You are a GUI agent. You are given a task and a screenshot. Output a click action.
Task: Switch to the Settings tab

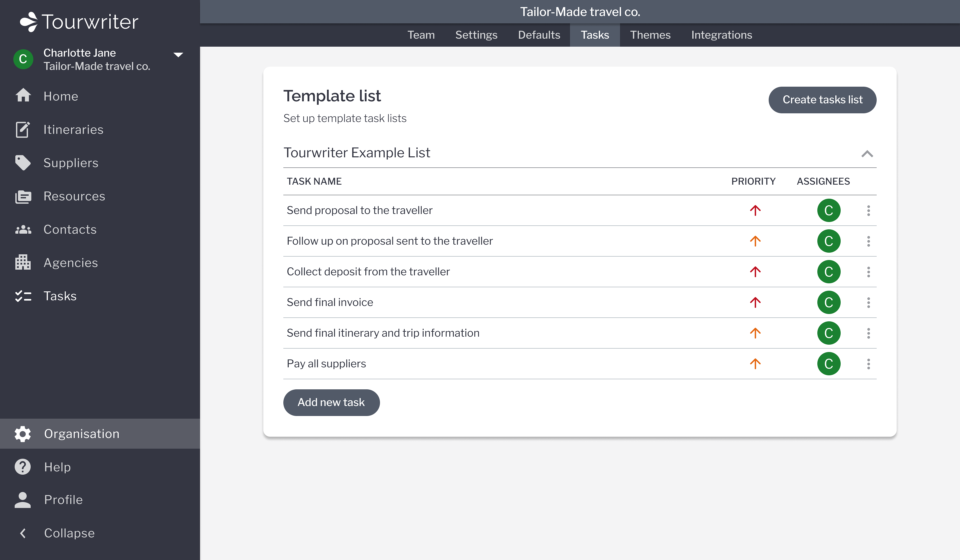pyautogui.click(x=476, y=35)
